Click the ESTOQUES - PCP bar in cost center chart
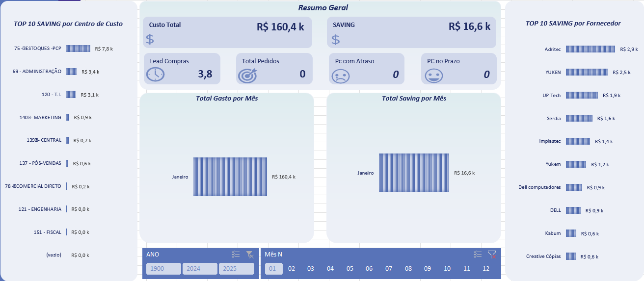 click(78, 49)
